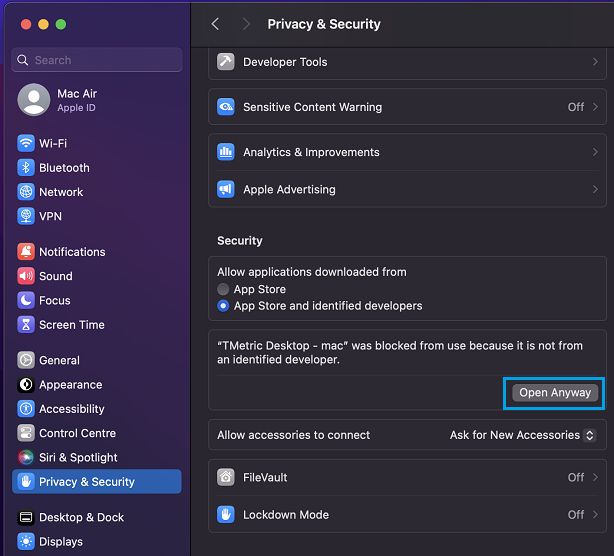Viewport: 614px width, 556px height.
Task: Click the Desktop & Dock icon
Action: click(x=26, y=517)
